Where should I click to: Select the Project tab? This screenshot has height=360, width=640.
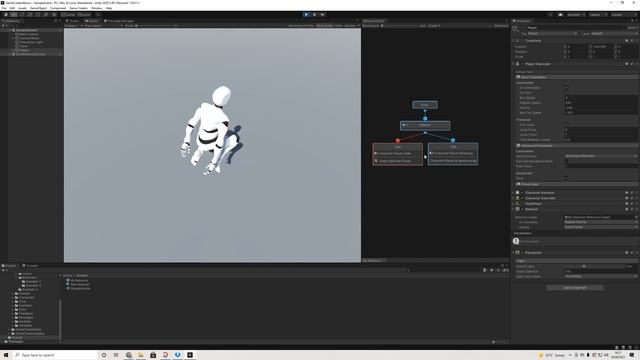point(9,266)
